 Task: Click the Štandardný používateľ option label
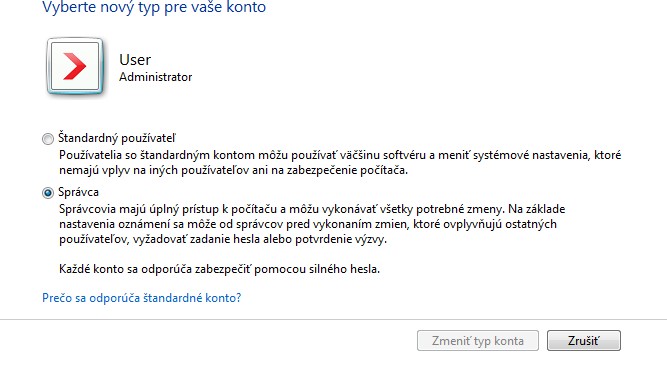[117, 138]
